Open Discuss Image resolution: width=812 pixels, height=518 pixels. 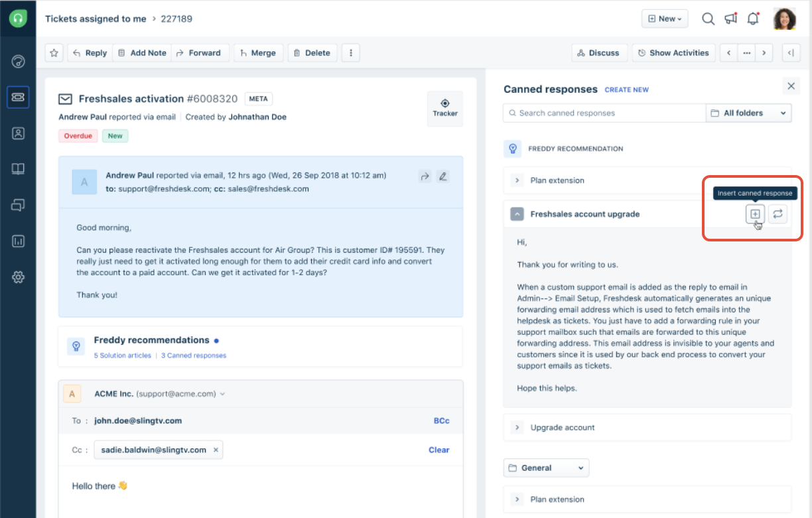(599, 53)
